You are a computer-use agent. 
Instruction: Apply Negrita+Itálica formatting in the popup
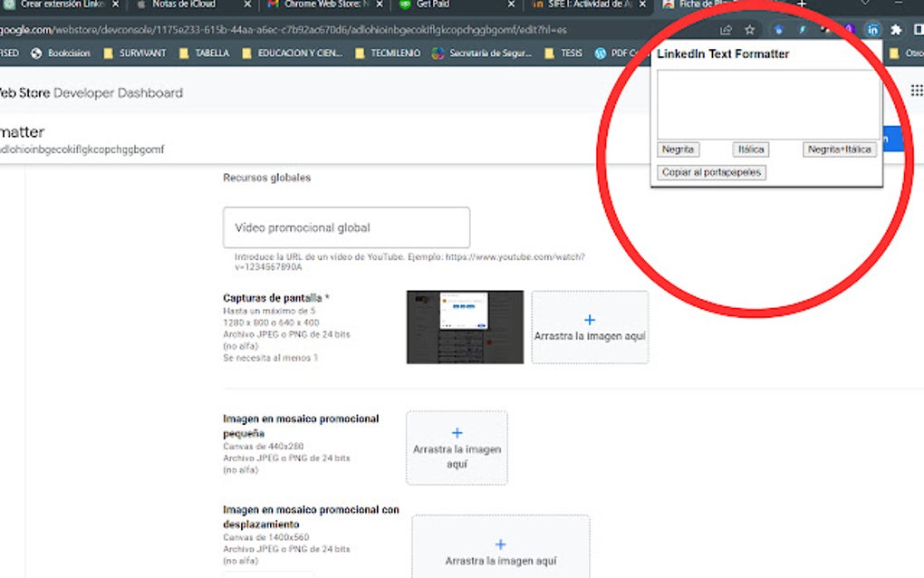pos(839,149)
